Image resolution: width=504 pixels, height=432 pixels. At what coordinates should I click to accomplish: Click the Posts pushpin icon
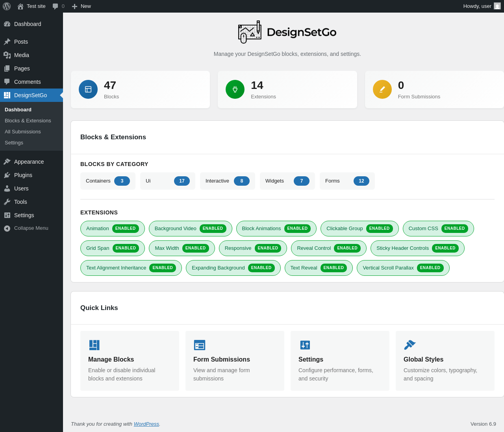pos(7,42)
